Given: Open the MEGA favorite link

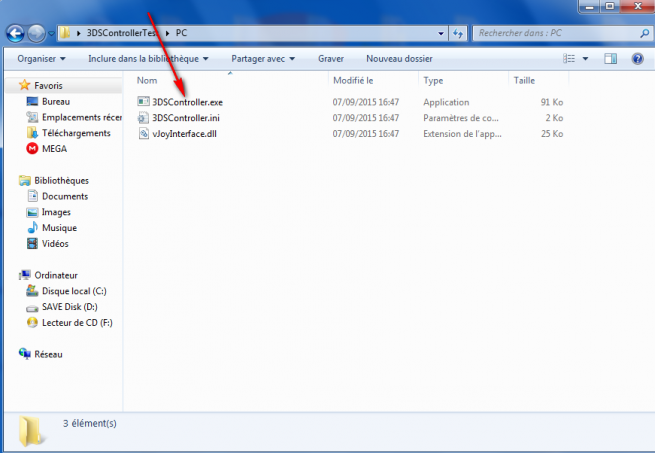Looking at the screenshot, I should tap(54, 149).
